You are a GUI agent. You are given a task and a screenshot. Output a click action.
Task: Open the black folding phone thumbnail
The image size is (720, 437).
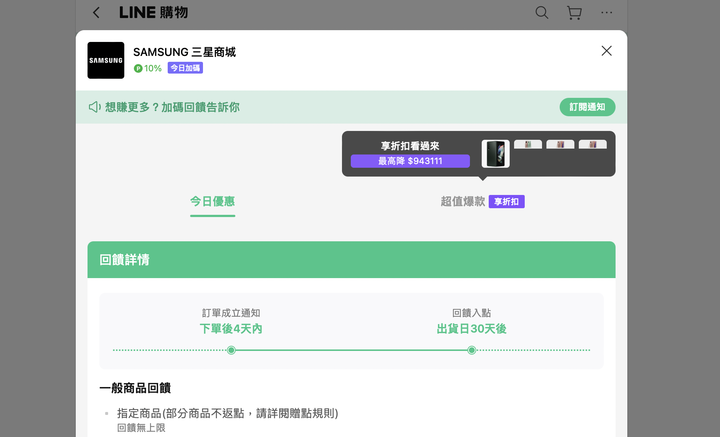tap(495, 154)
